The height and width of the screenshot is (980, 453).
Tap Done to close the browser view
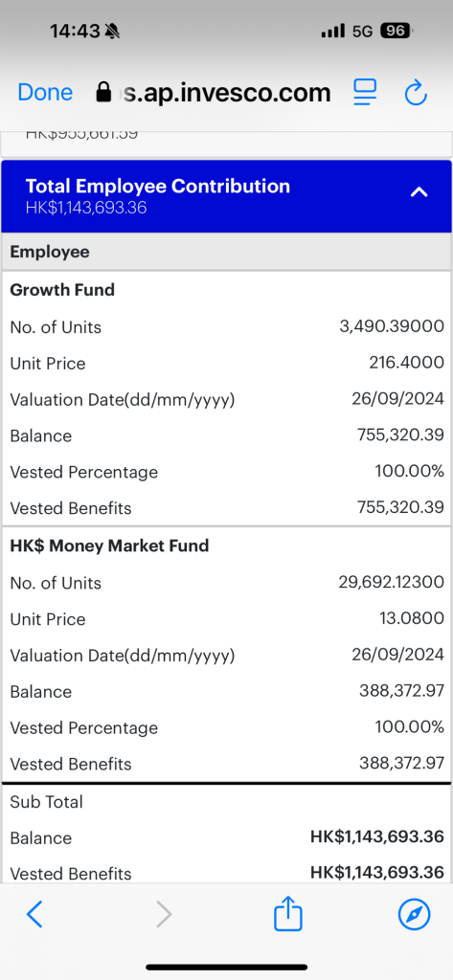pos(45,93)
